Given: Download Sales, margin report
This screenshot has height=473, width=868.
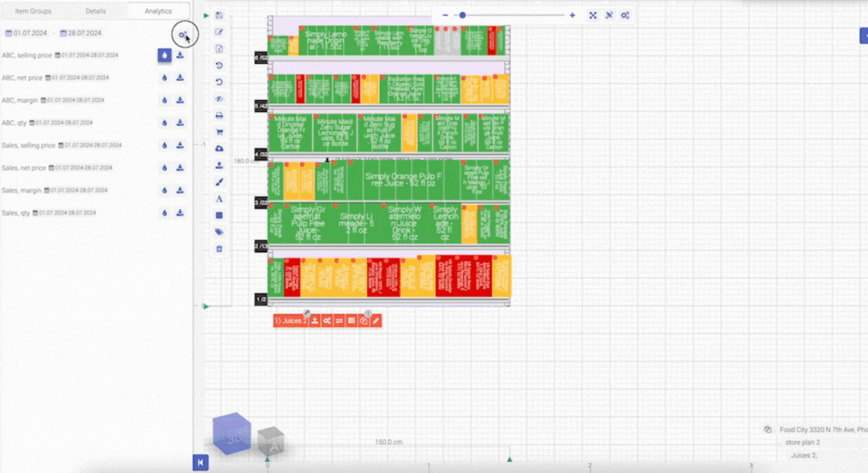Looking at the screenshot, I should pos(180,190).
